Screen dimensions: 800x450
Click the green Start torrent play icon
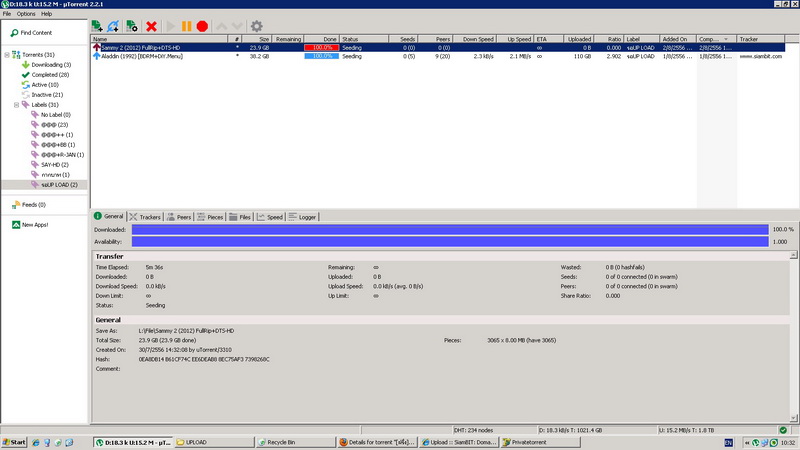171,26
